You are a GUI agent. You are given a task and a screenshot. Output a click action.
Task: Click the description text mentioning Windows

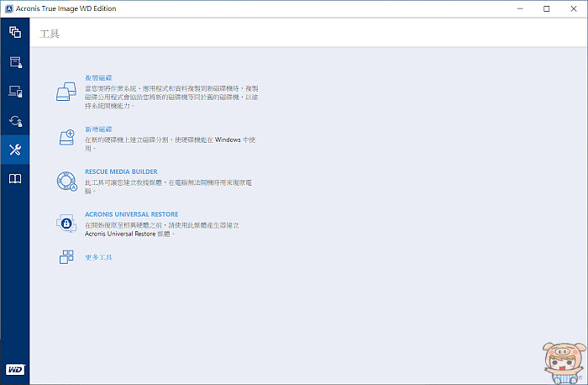(x=171, y=144)
